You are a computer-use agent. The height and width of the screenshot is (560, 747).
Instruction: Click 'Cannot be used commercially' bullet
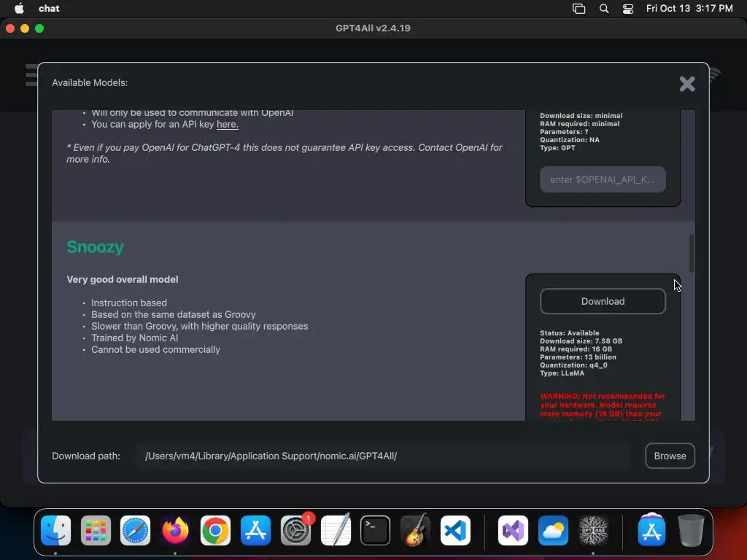tap(156, 349)
